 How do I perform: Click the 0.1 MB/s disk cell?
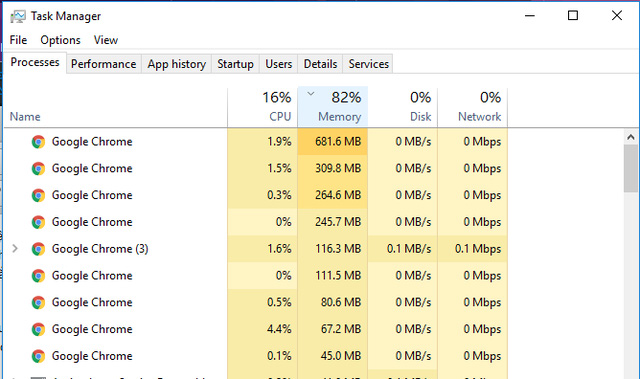(402, 249)
